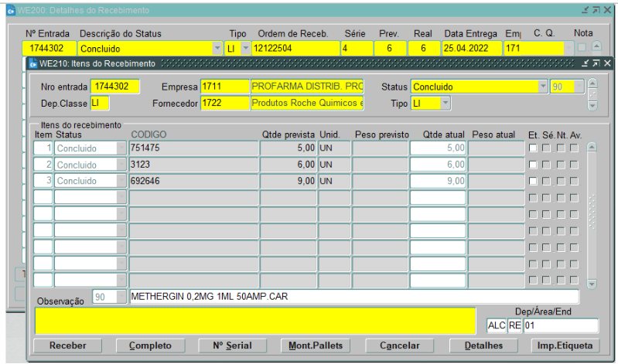Open Status dropdown for item 1
The height and width of the screenshot is (364, 618).
(x=121, y=148)
